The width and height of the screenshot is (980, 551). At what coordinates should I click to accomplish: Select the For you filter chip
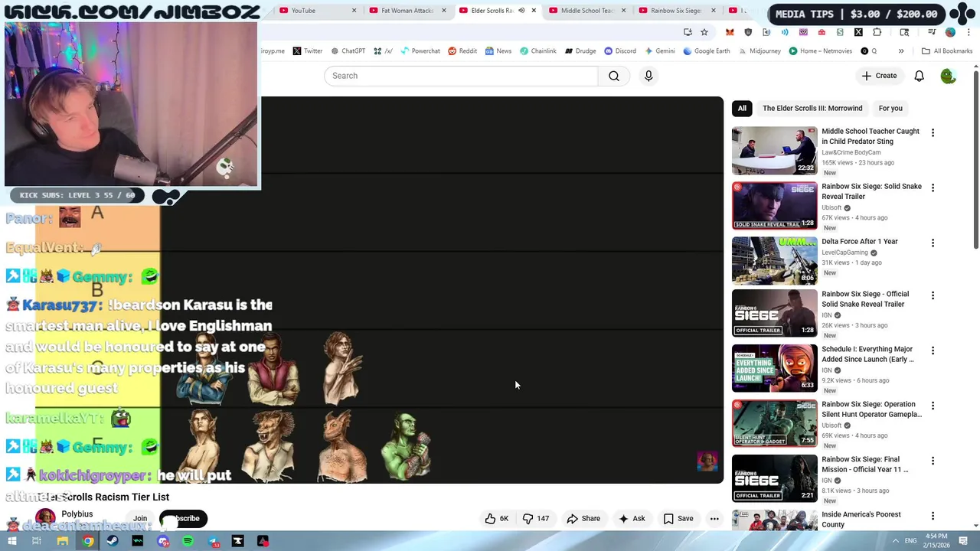[x=890, y=108]
